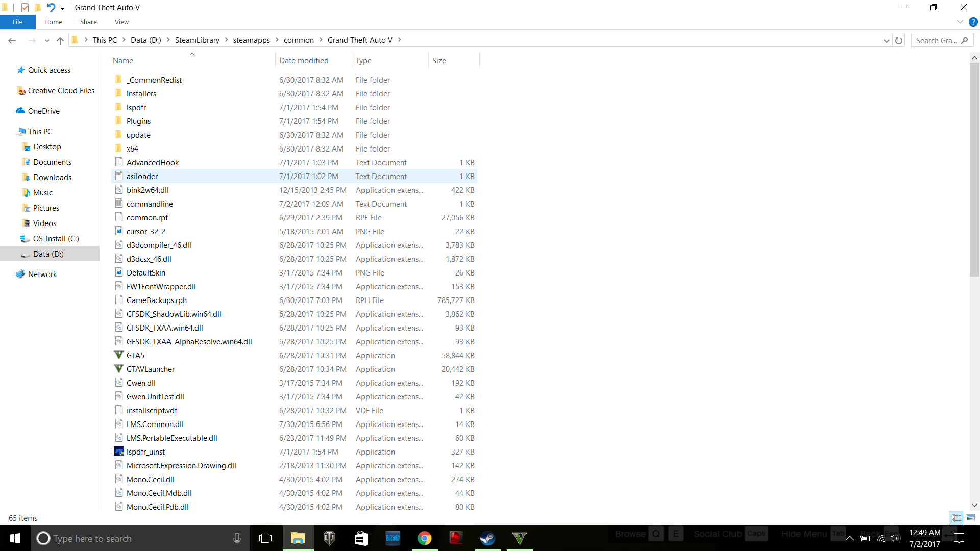This screenshot has width=980, height=551.
Task: Click the Back navigation arrow
Action: (12, 40)
